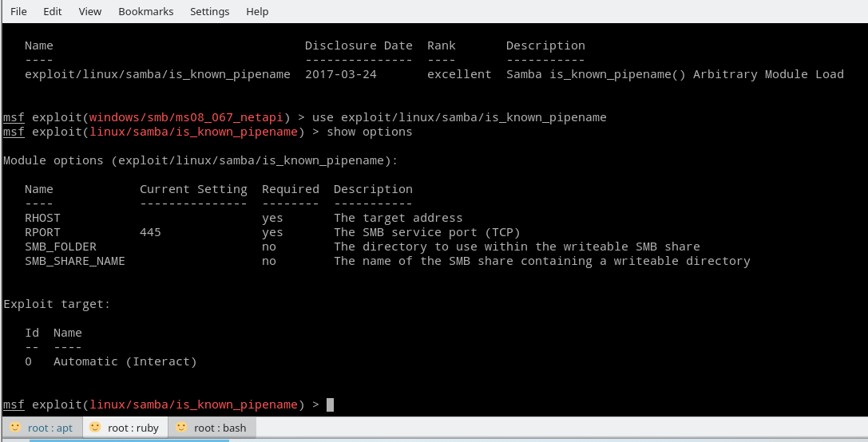Image resolution: width=868 pixels, height=442 pixels.
Task: Open the File menu
Action: (x=18, y=11)
